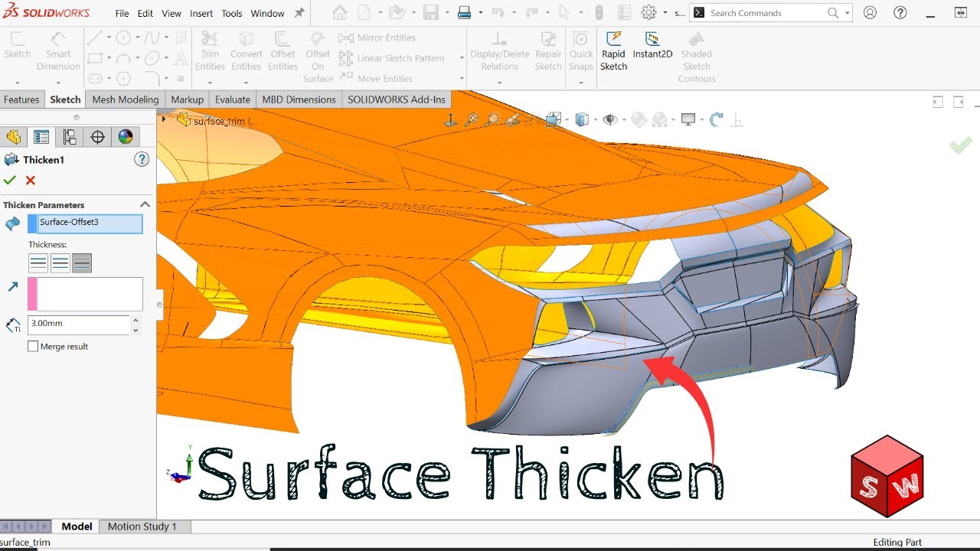Click the Ruled/triad axis indicator

tap(180, 464)
